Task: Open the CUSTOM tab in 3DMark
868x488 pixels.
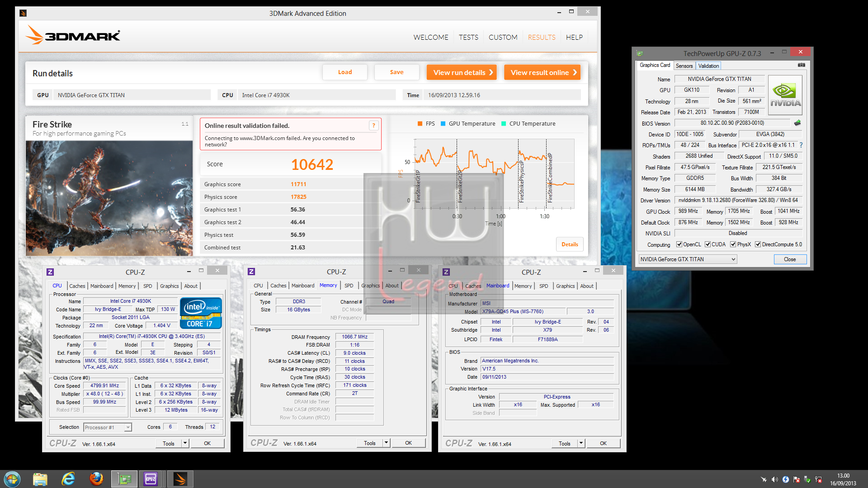Action: [503, 38]
